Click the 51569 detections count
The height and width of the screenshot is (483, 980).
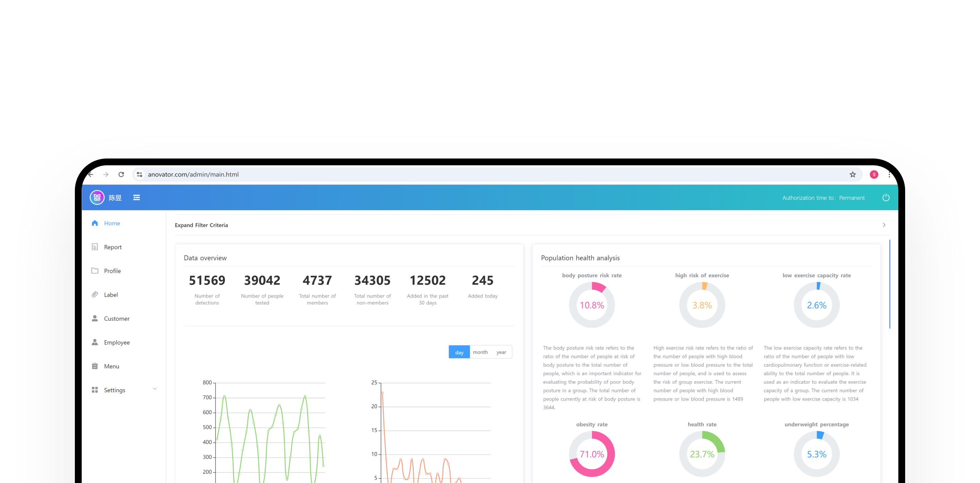click(x=207, y=280)
